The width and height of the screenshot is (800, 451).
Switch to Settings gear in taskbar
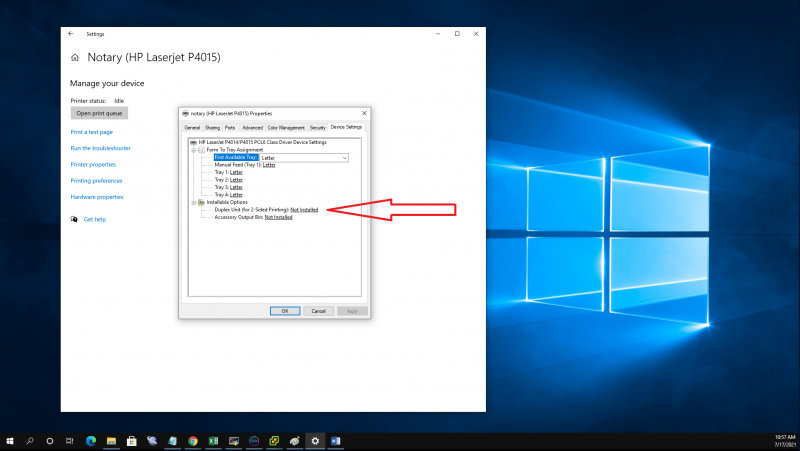click(x=315, y=441)
